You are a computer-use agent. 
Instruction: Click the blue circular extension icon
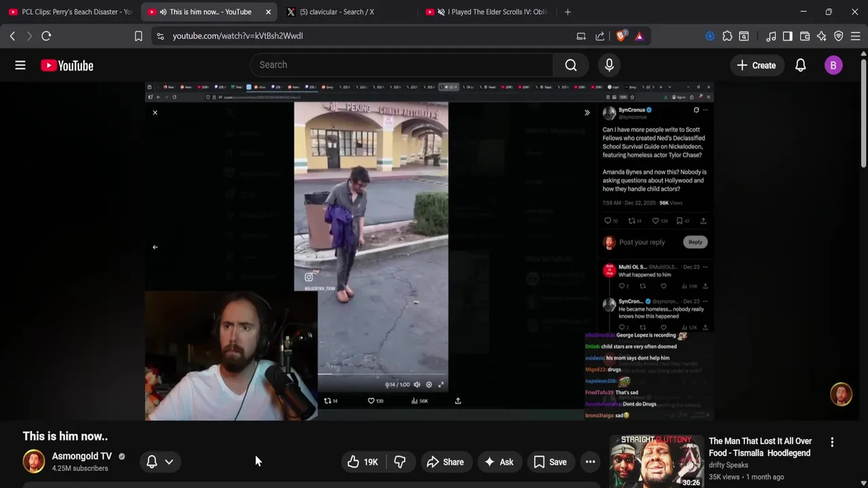pos(710,36)
